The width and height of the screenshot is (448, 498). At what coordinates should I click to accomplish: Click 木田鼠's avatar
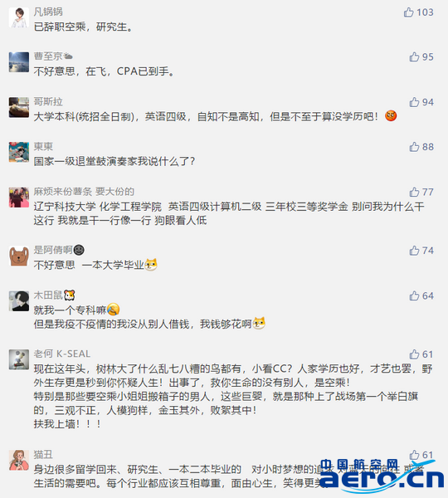coord(19,301)
